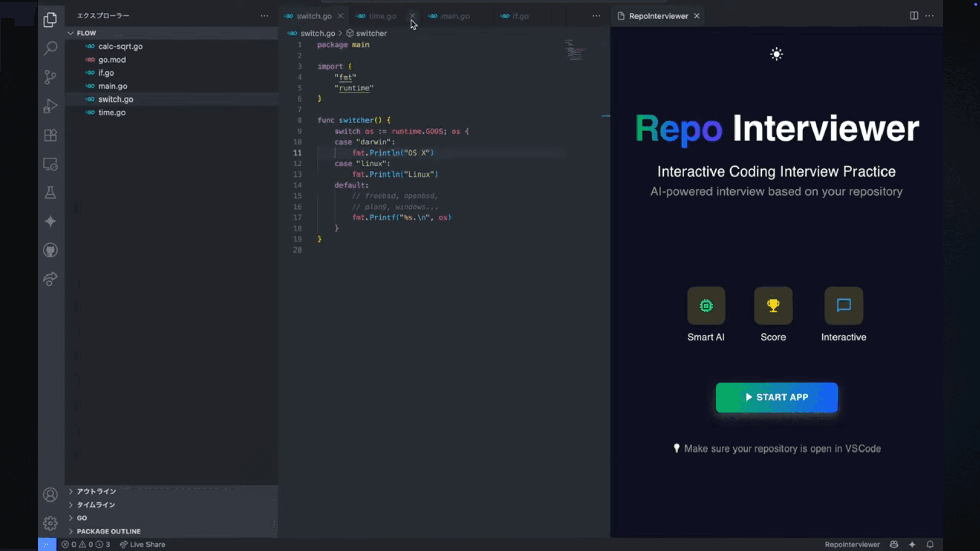The width and height of the screenshot is (980, 551).
Task: Expand the アウトライン section
Action: pyautogui.click(x=96, y=491)
